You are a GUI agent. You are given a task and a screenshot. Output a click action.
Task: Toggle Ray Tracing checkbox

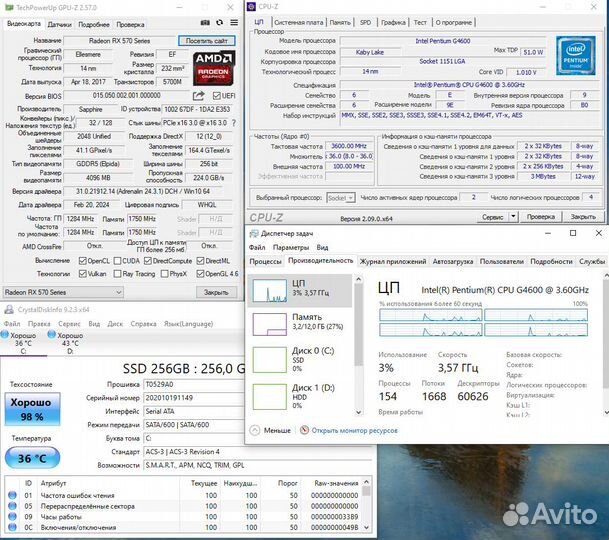click(x=117, y=273)
